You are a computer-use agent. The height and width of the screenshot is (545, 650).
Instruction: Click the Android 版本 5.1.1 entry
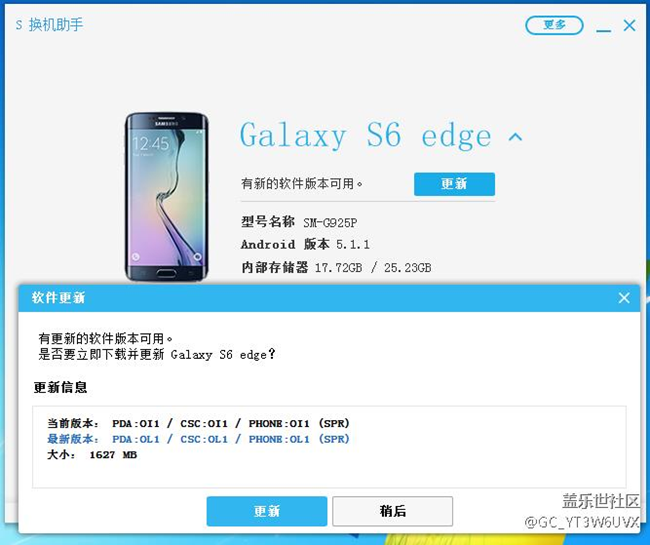[x=305, y=244]
